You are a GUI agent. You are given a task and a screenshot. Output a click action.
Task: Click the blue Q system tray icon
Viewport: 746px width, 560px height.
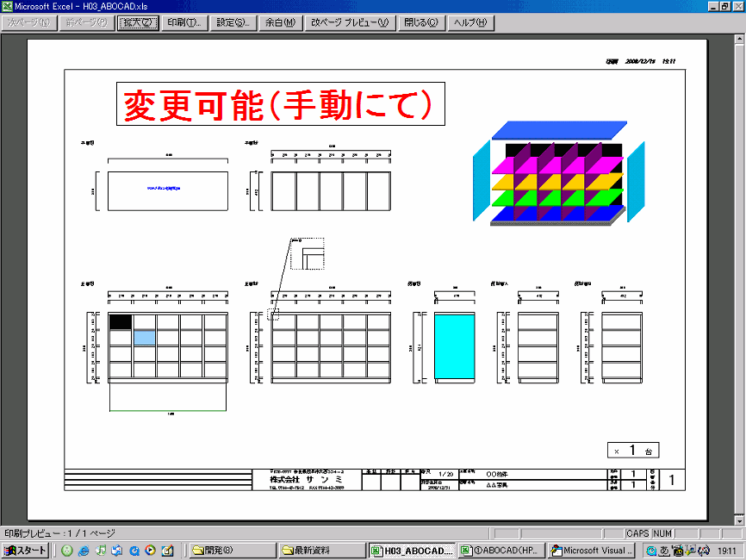coord(651,551)
